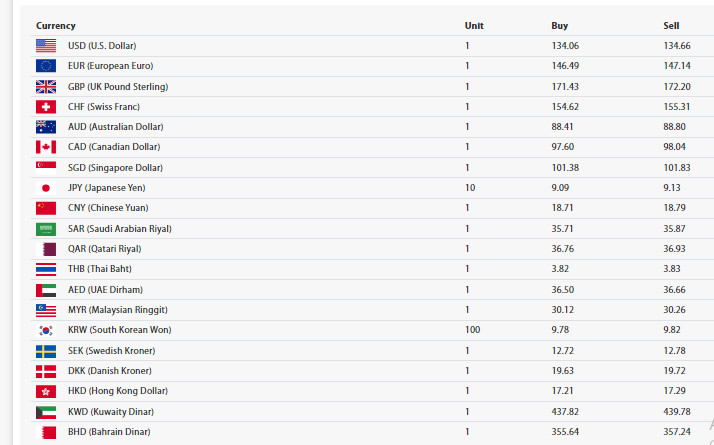Click the Bahrain flag icon
Screen dimensions: 714x445
[46, 432]
